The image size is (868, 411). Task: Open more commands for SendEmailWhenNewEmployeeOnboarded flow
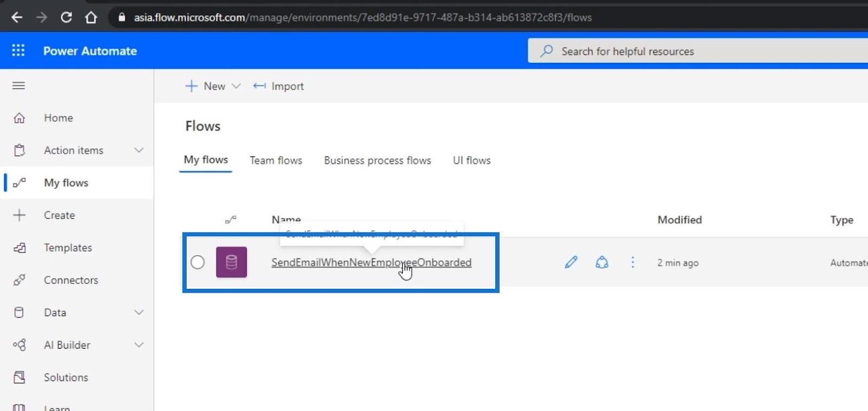click(633, 262)
